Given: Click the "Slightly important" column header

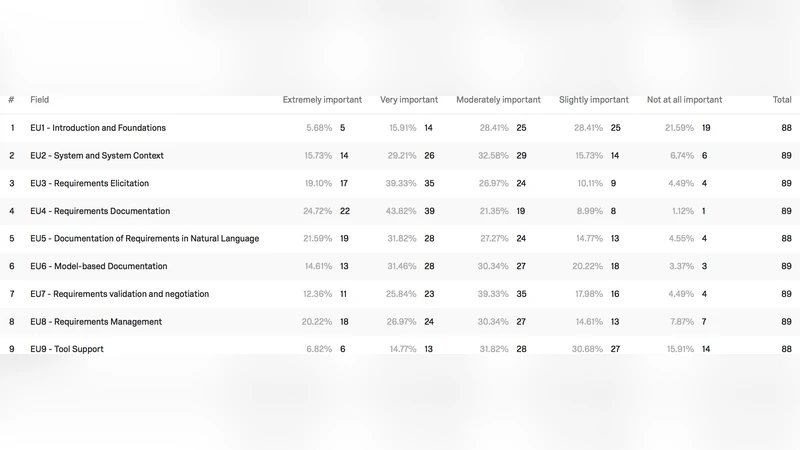Looking at the screenshot, I should [594, 100].
